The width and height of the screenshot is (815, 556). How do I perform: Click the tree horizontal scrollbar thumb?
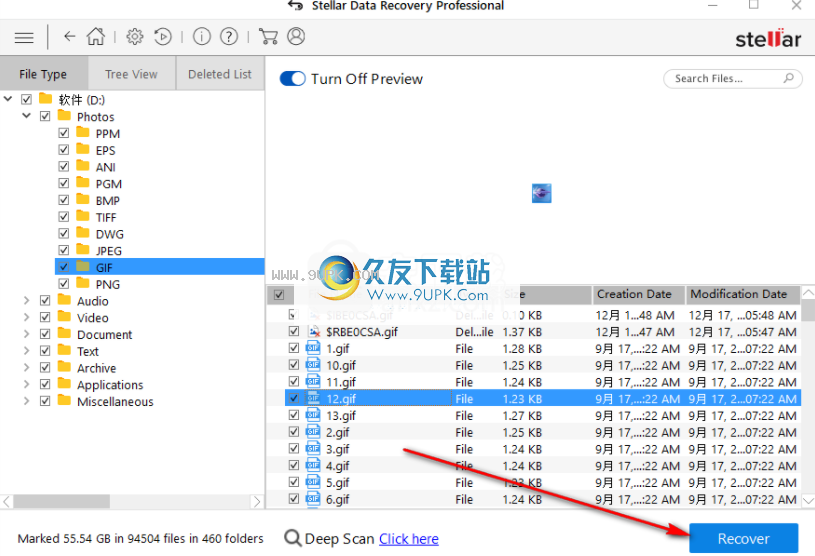(x=61, y=501)
